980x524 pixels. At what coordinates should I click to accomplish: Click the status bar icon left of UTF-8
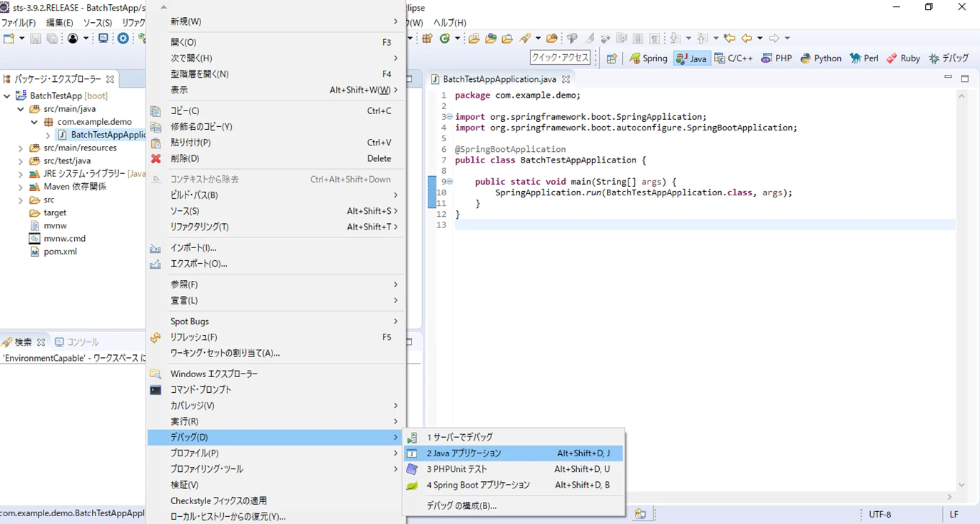640,514
